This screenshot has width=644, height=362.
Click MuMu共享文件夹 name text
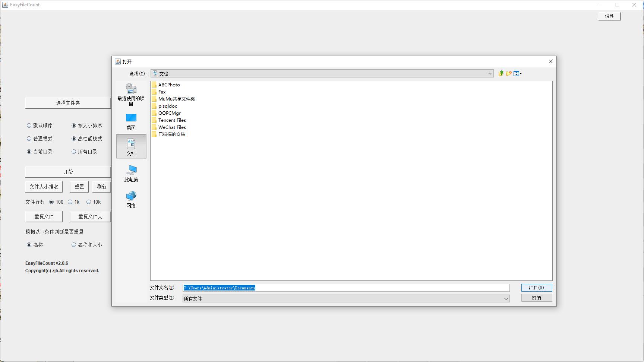(177, 99)
